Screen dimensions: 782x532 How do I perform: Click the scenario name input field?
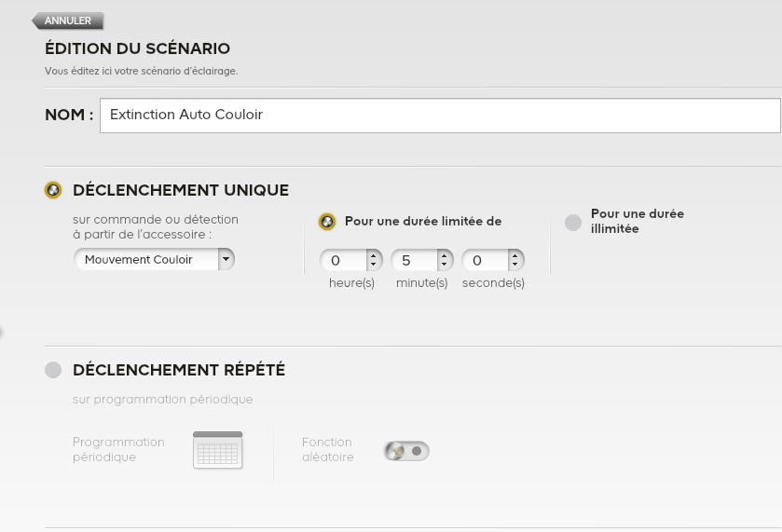(440, 116)
